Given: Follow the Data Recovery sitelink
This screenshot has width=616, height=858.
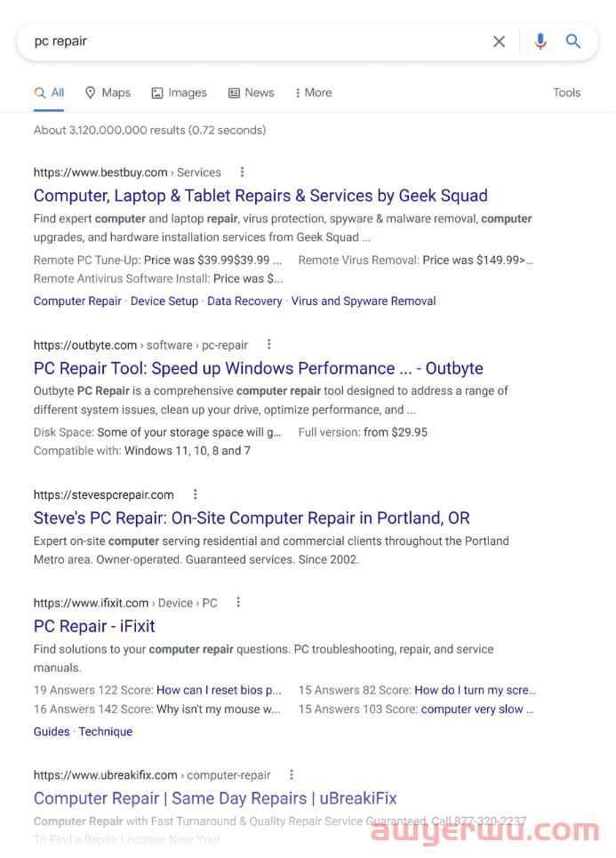Looking at the screenshot, I should click(244, 301).
